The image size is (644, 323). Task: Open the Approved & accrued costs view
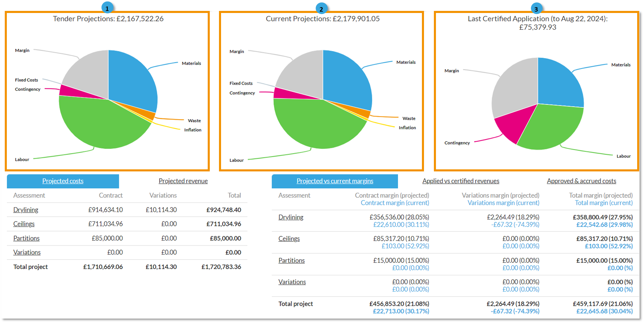coord(581,181)
